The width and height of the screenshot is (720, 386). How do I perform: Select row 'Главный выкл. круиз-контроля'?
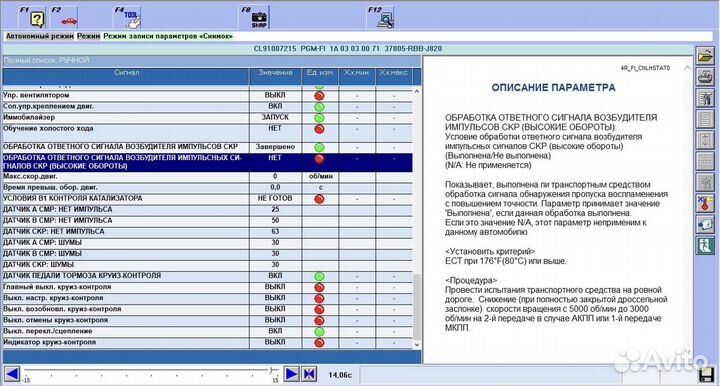click(x=208, y=287)
